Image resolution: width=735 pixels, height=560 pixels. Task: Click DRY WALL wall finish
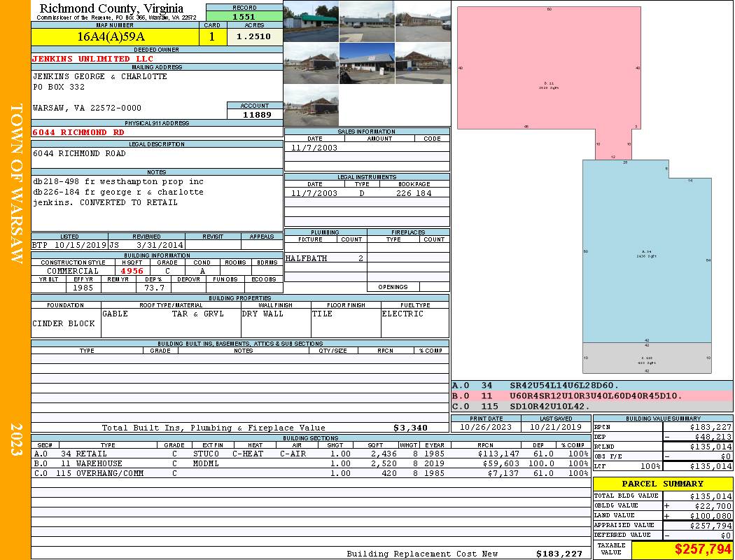click(262, 314)
